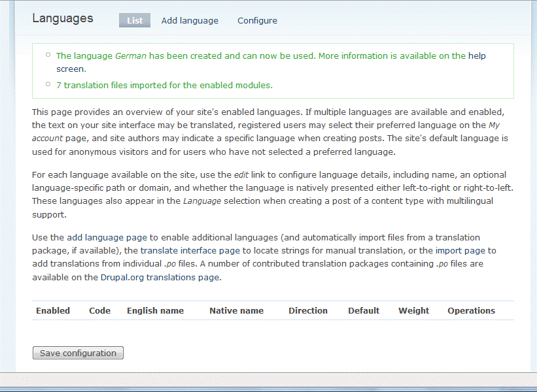Viewport: 537px width, 392px height.
Task: Click the Default column header
Action: pos(364,310)
